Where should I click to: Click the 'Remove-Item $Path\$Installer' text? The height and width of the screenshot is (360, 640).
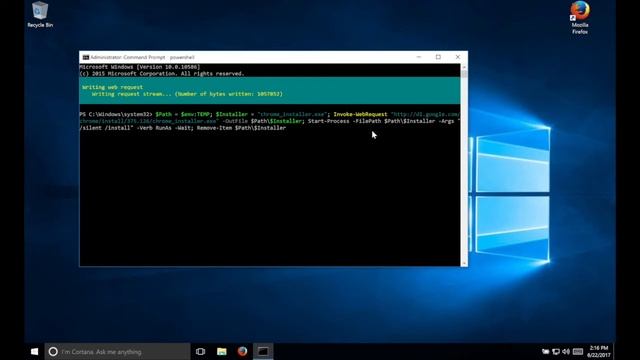click(x=241, y=128)
